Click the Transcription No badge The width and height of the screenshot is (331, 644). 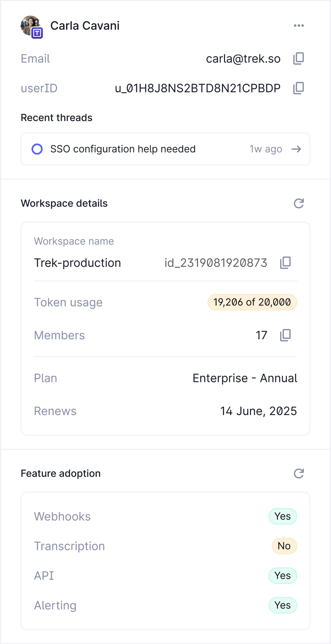[284, 546]
